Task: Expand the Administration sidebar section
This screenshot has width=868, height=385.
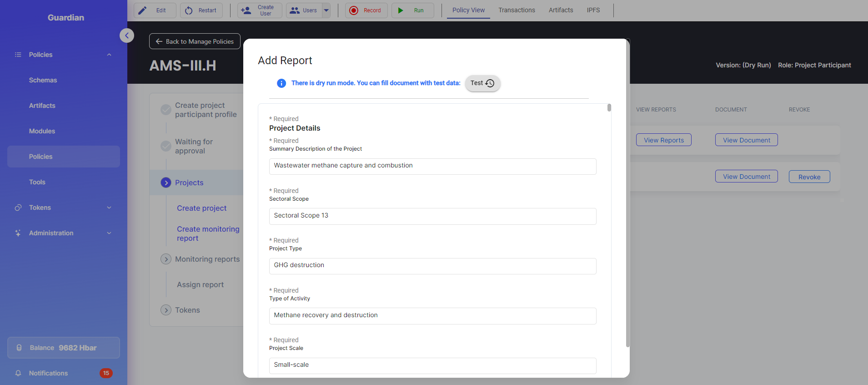Action: point(109,233)
